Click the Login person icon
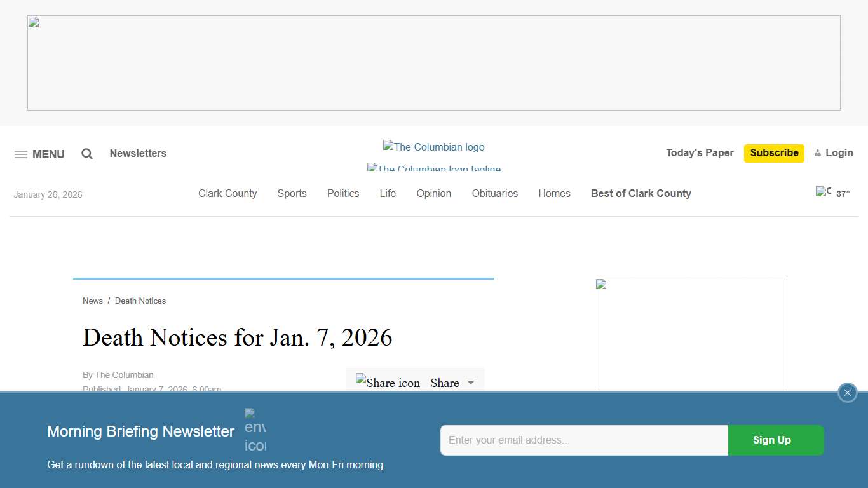 coord(818,152)
